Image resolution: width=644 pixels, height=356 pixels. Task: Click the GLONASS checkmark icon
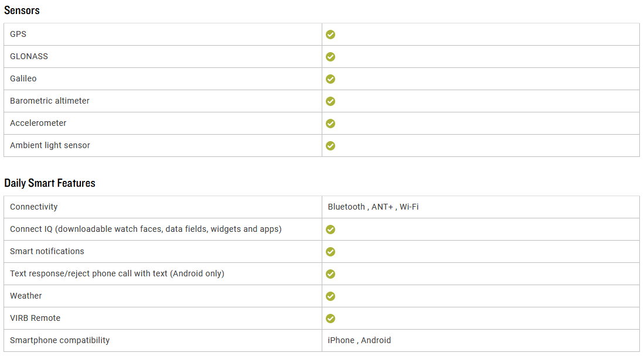[330, 57]
